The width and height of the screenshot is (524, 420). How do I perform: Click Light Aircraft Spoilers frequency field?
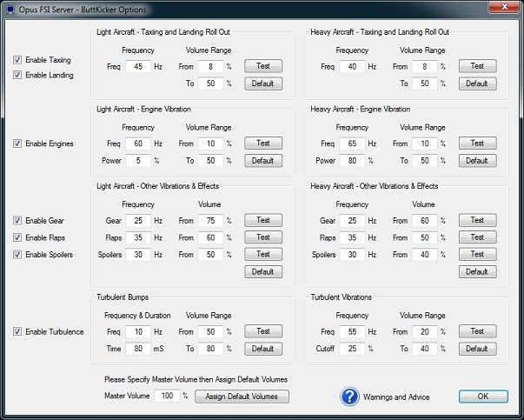[x=138, y=255]
